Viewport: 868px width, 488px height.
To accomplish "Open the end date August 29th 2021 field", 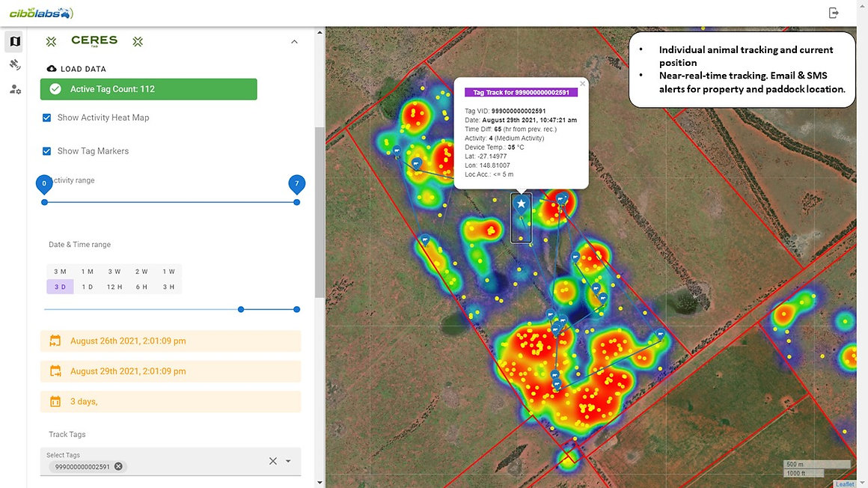I will tap(171, 371).
